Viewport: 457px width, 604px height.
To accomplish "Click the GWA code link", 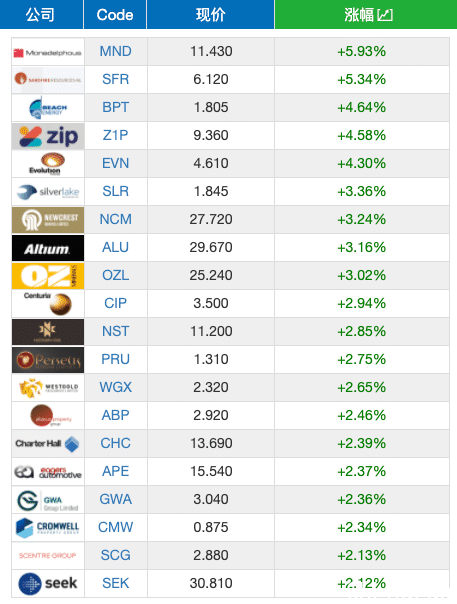I will pos(116,499).
